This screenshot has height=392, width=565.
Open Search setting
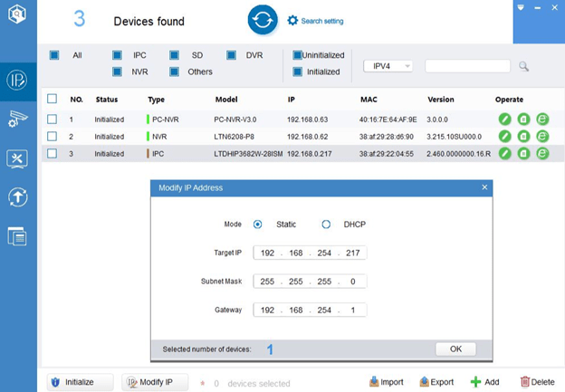pyautogui.click(x=315, y=21)
